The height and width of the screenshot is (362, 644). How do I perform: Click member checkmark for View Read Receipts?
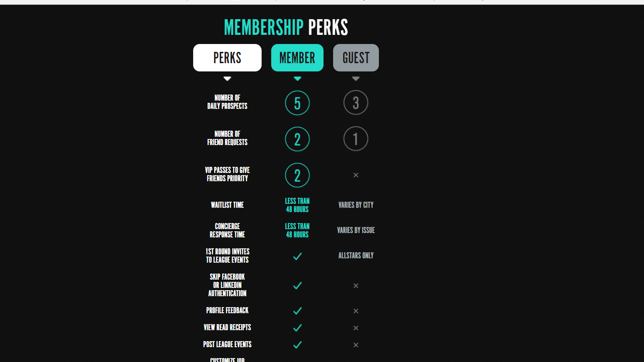pos(297,328)
